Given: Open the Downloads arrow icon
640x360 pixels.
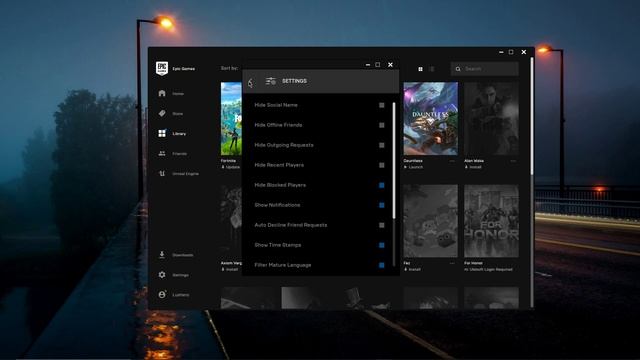Looking at the screenshot, I should [162, 255].
